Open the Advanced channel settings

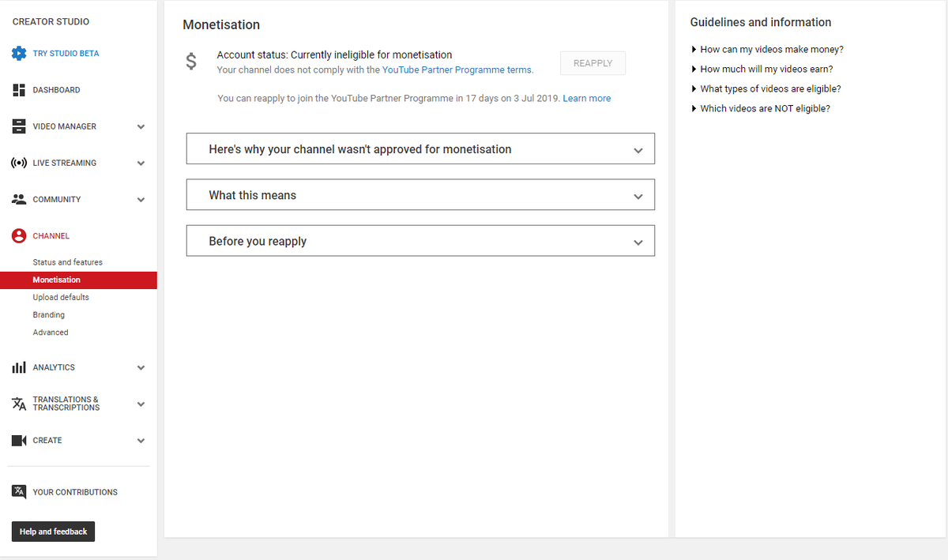point(51,333)
